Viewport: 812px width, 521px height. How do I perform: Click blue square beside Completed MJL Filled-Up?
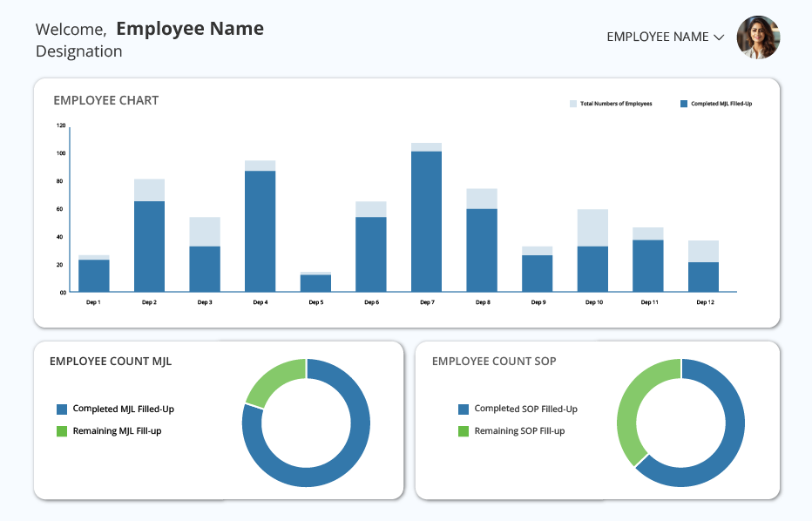[x=62, y=409]
